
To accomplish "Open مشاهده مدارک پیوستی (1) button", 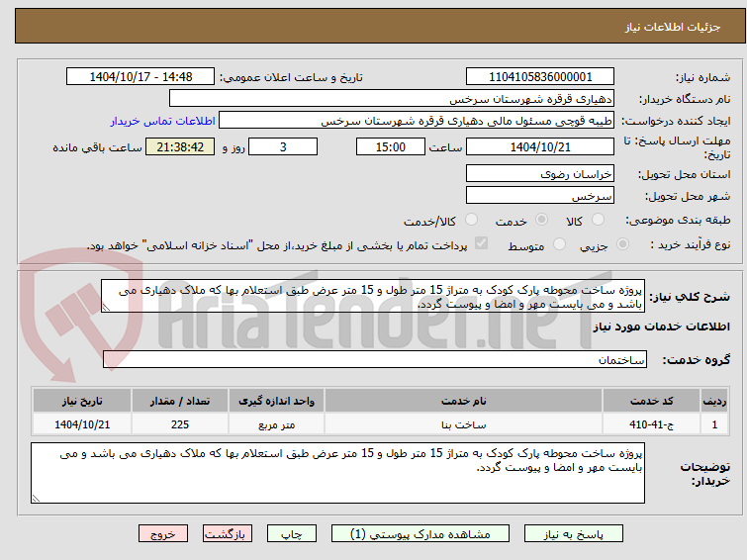I will pyautogui.click(x=420, y=534).
